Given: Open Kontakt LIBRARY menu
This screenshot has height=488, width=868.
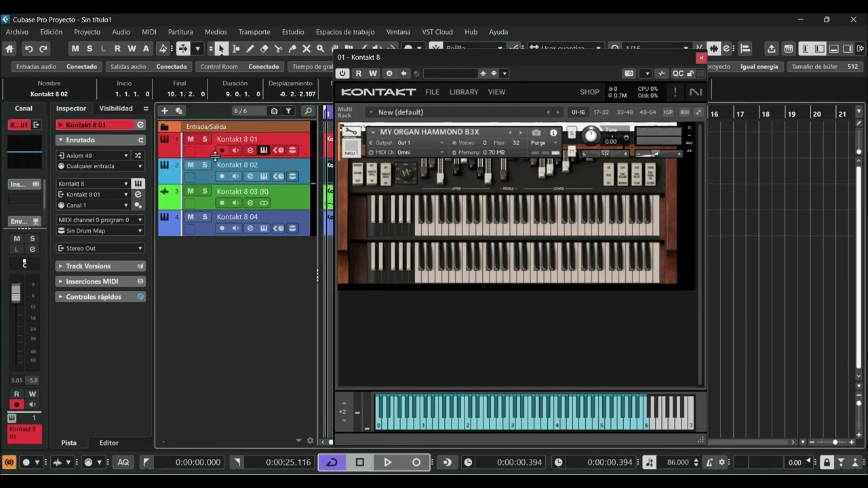Looking at the screenshot, I should pos(464,91).
